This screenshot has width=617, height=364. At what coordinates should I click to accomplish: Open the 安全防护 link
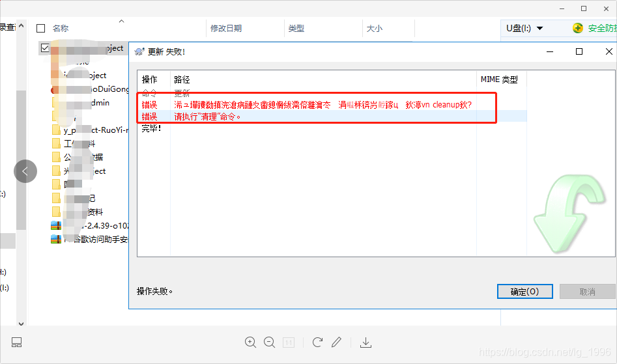[602, 28]
